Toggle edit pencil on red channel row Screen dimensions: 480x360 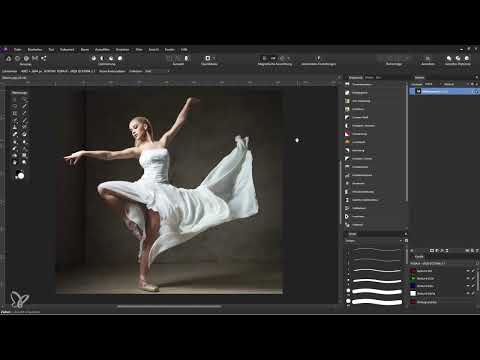point(473,271)
